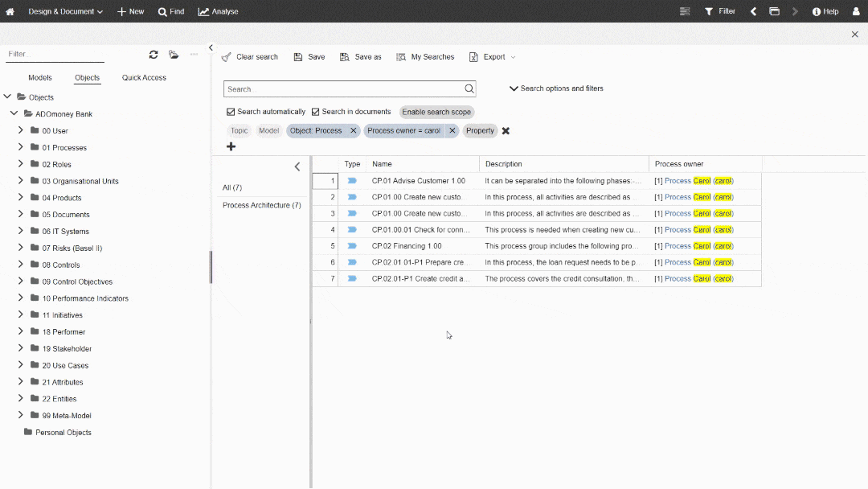Click the open folder icon beside refresh

pyautogui.click(x=174, y=55)
